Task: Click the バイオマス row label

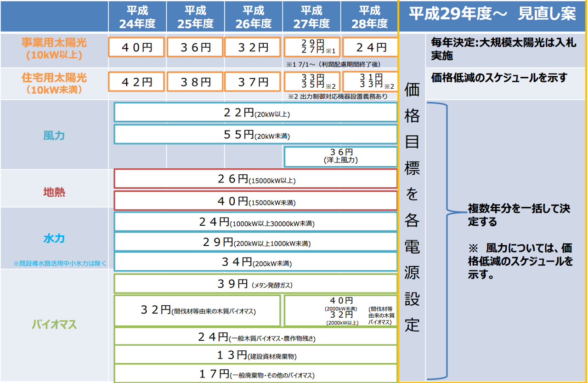Action: pyautogui.click(x=54, y=325)
